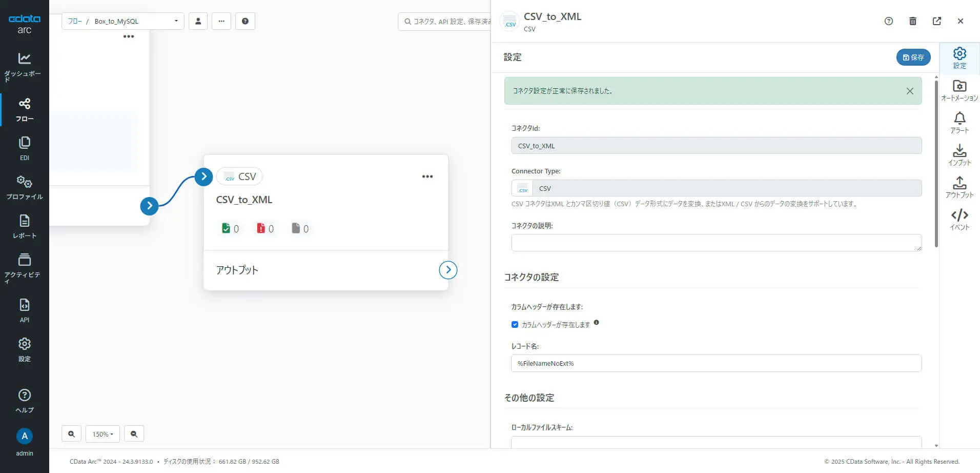
Task: Click the user icon button in flow toolbar
Action: (198, 21)
